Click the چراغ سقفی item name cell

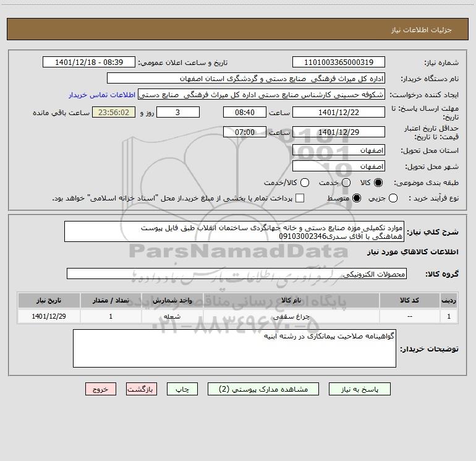click(291, 316)
